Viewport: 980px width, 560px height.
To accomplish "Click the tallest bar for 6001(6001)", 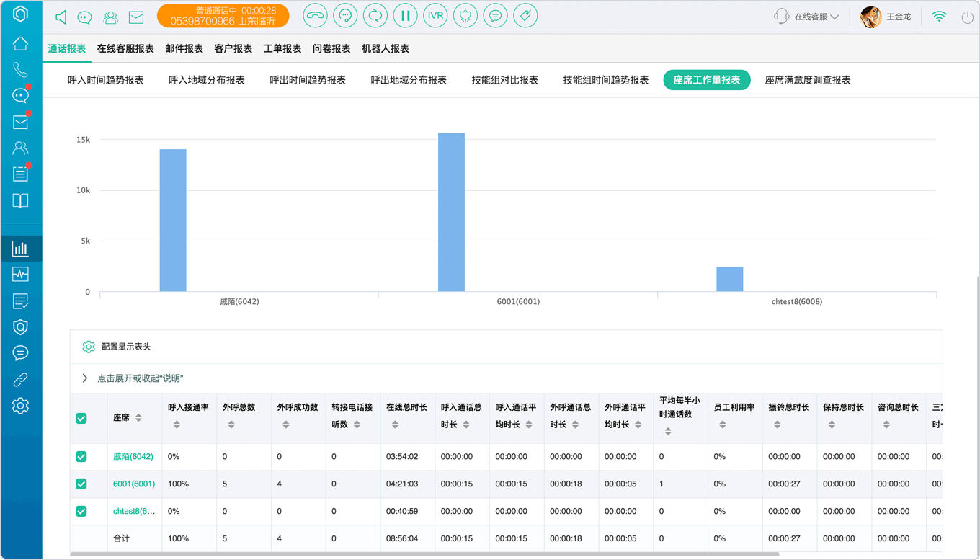I will 452,212.
